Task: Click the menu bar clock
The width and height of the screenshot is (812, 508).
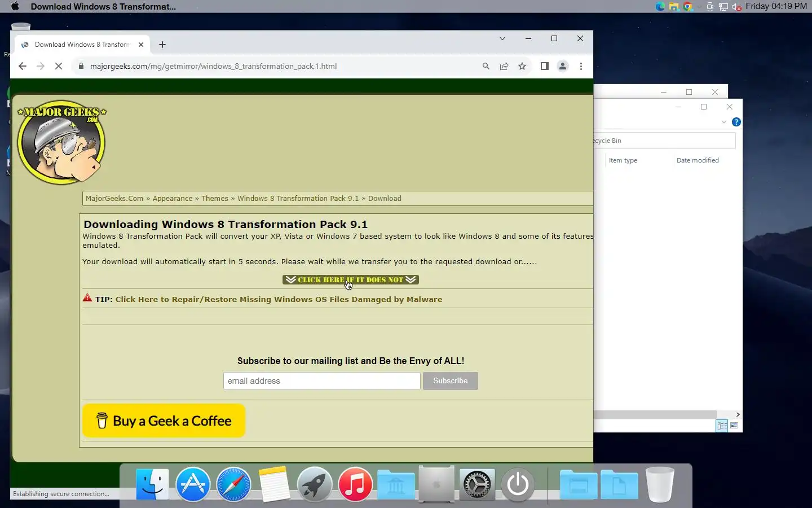Action: click(776, 6)
